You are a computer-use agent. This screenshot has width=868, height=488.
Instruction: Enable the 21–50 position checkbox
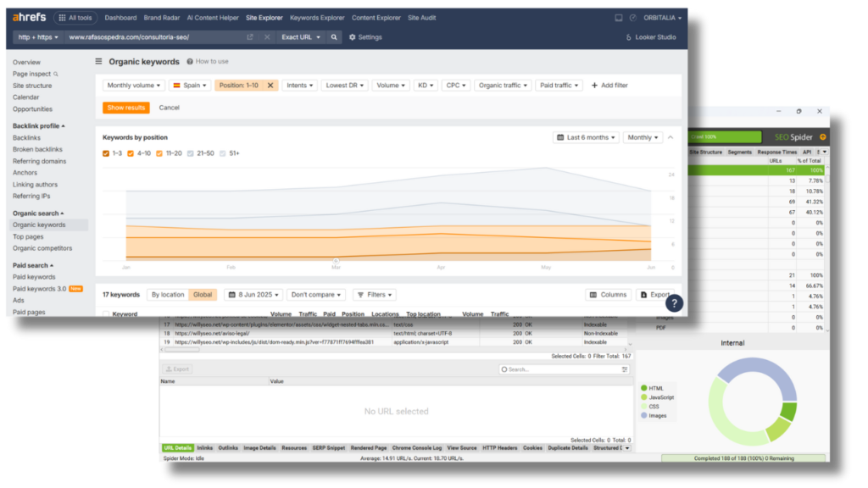pos(191,153)
